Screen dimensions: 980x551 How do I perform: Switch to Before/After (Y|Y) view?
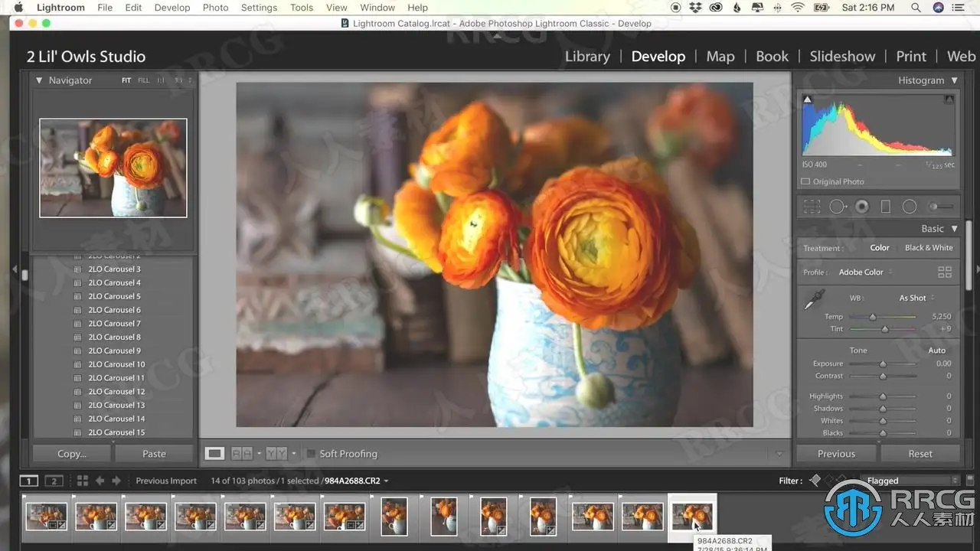click(276, 454)
